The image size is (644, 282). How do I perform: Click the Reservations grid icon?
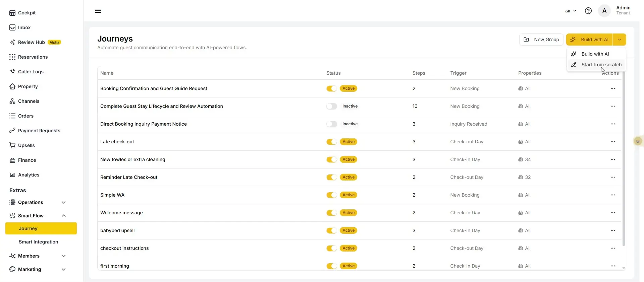coord(12,57)
